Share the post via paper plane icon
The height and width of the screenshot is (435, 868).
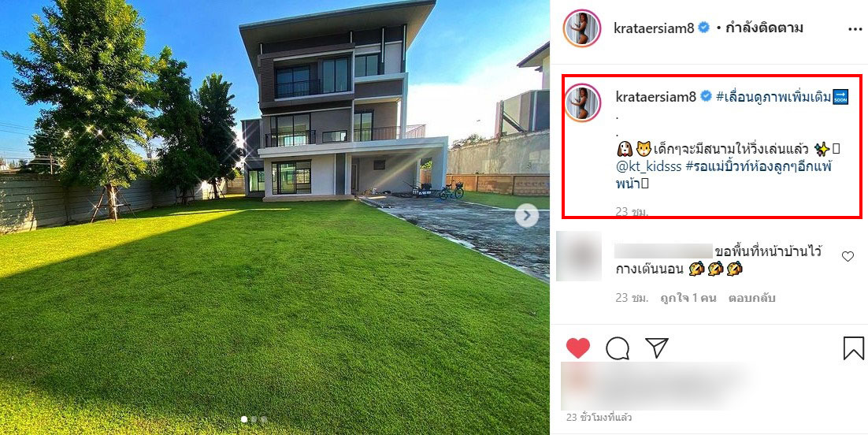[657, 348]
